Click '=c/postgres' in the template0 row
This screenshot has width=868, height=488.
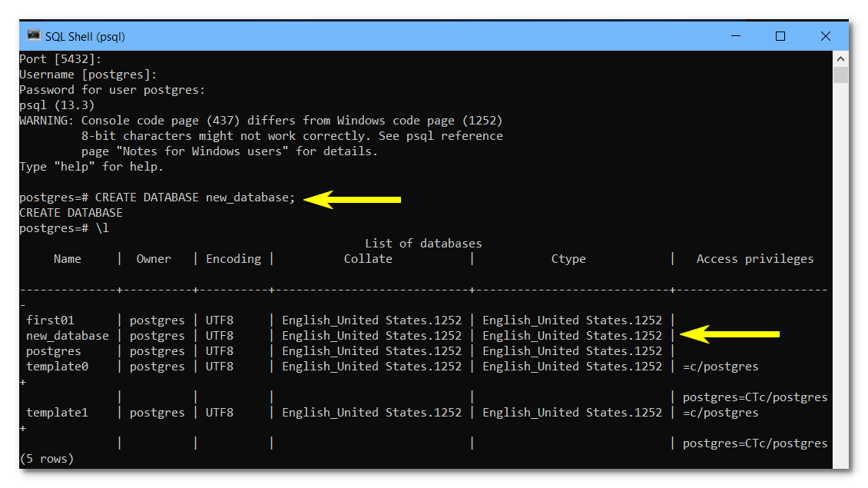click(721, 366)
